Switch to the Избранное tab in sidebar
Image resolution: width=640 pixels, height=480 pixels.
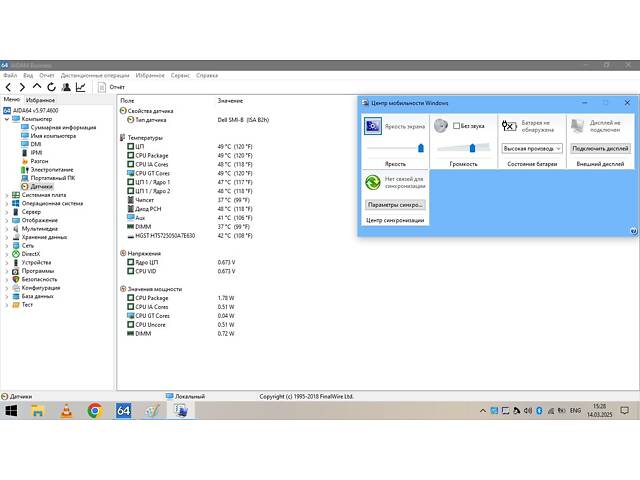pyautogui.click(x=40, y=100)
